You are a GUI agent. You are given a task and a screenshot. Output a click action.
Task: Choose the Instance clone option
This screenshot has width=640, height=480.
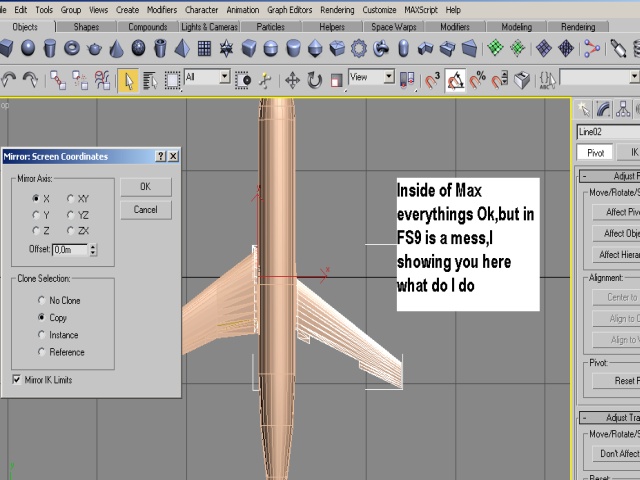tap(40, 335)
